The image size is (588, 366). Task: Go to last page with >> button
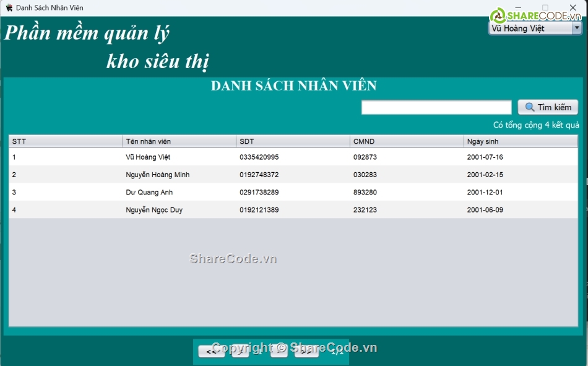click(x=306, y=351)
